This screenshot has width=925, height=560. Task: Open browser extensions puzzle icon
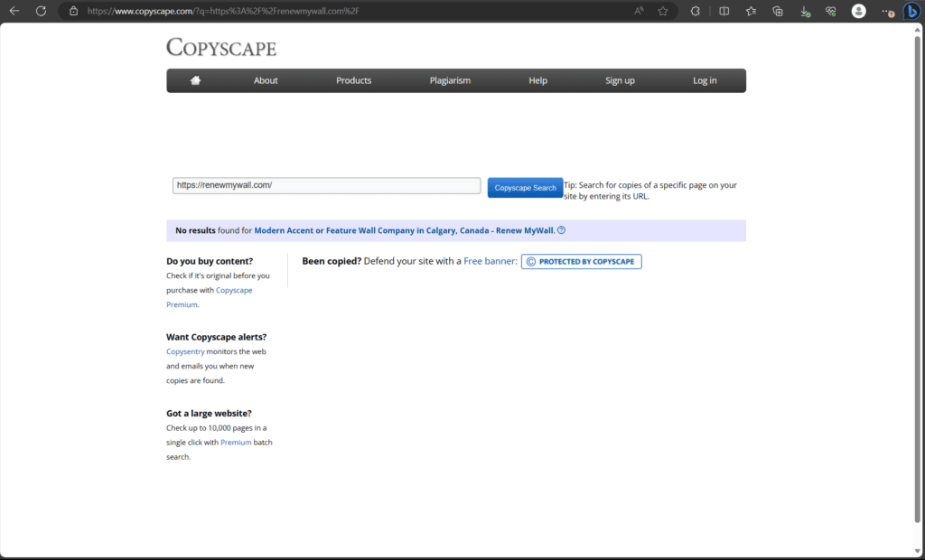[x=695, y=11]
